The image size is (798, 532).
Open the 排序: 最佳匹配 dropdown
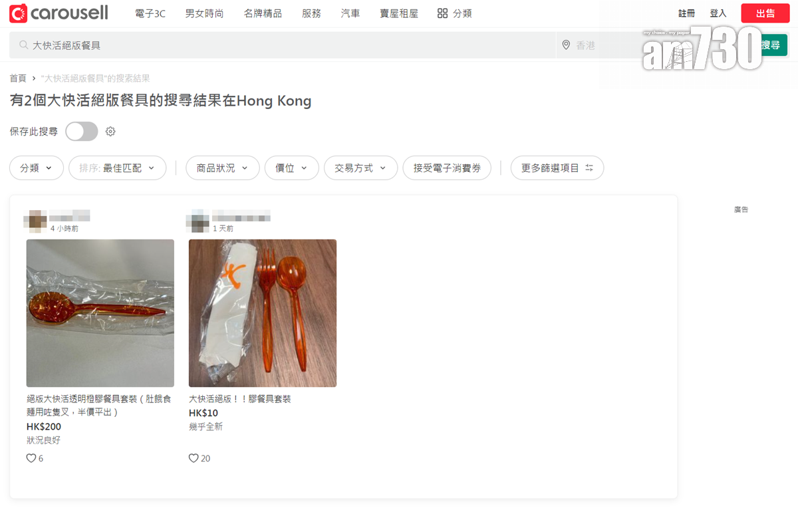117,168
